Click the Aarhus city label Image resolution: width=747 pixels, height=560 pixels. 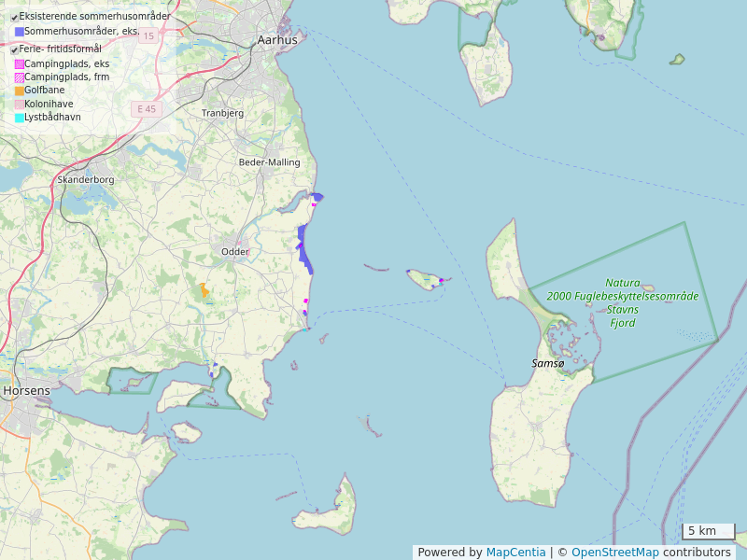(x=277, y=40)
